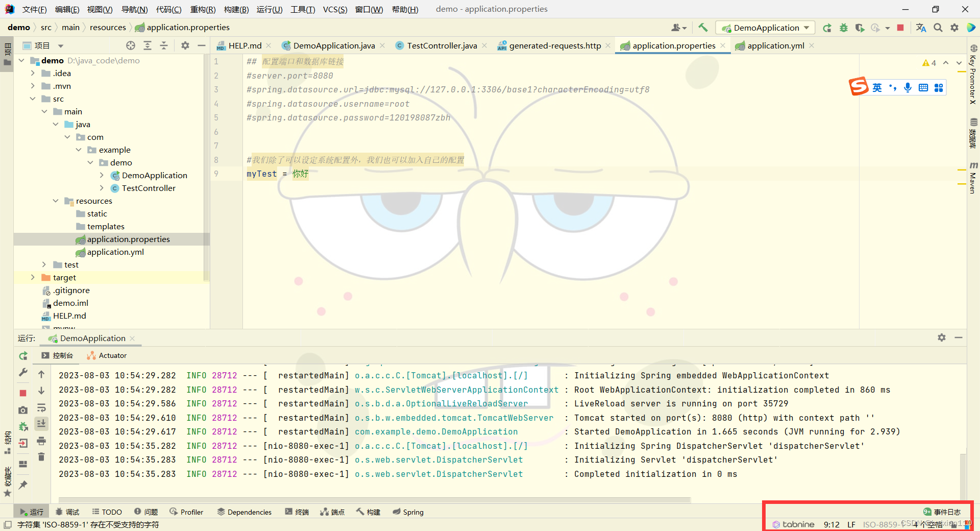980x531 pixels.
Task: Open run panel settings gear
Action: point(942,337)
